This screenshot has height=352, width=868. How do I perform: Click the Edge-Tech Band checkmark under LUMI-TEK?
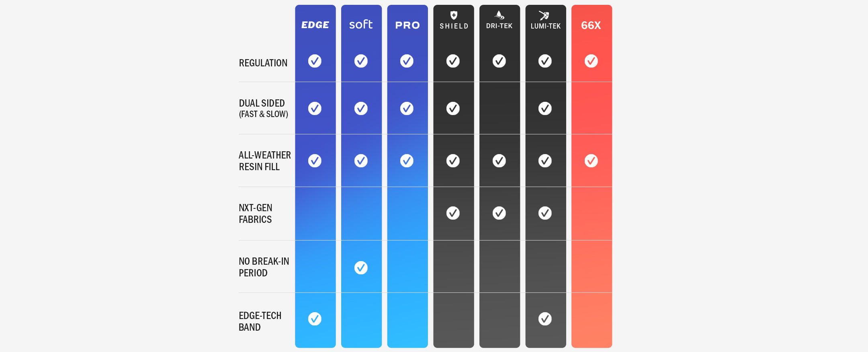click(x=545, y=319)
